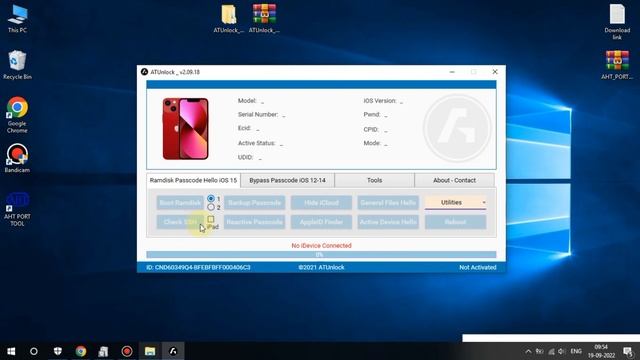Click the Active Status label
The width and height of the screenshot is (640, 360).
pos(256,143)
